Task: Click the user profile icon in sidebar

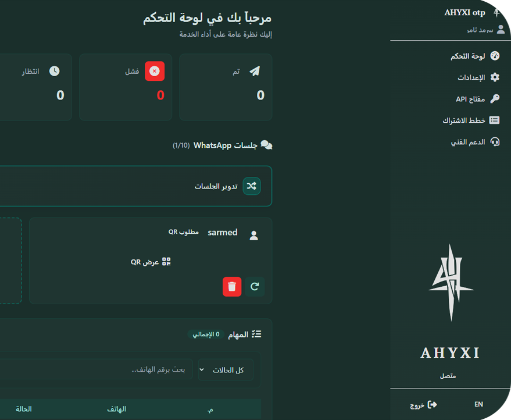Action: click(x=501, y=30)
